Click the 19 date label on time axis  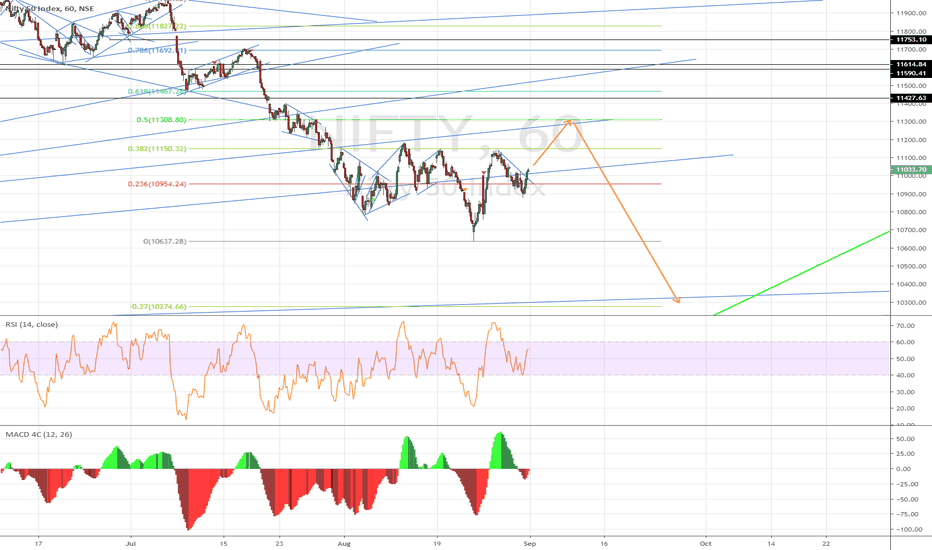437,543
